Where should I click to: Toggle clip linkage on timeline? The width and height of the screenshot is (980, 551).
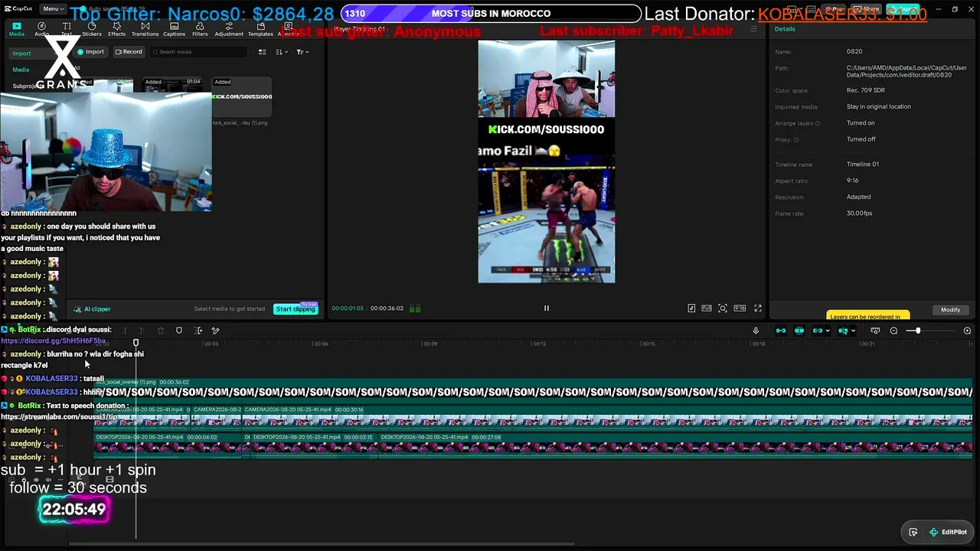point(818,331)
